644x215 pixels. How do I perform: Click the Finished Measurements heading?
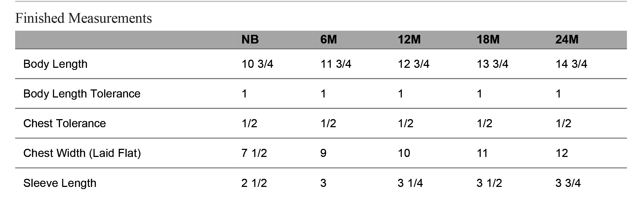tap(84, 18)
